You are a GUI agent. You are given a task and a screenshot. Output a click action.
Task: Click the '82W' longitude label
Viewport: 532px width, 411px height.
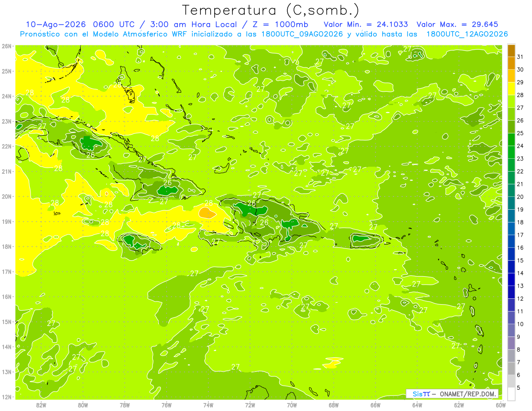tap(41, 405)
